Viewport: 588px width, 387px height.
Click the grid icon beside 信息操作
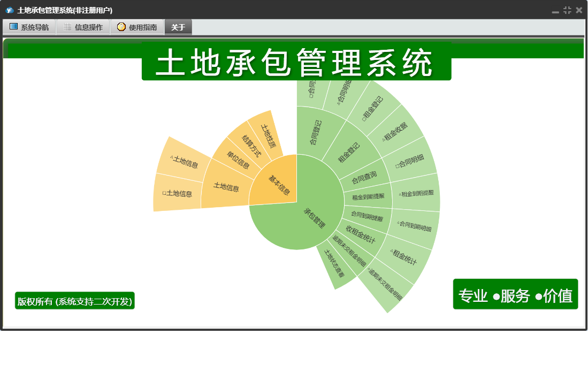point(67,27)
